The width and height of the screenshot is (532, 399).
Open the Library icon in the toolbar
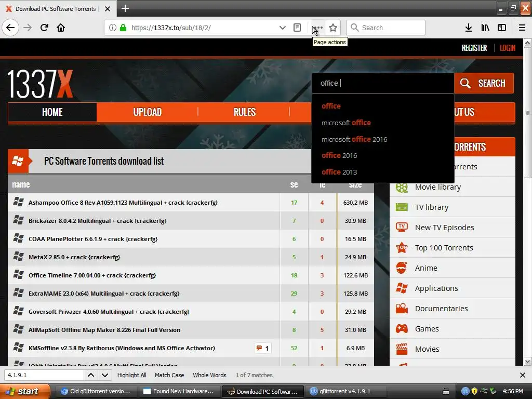[x=485, y=28]
